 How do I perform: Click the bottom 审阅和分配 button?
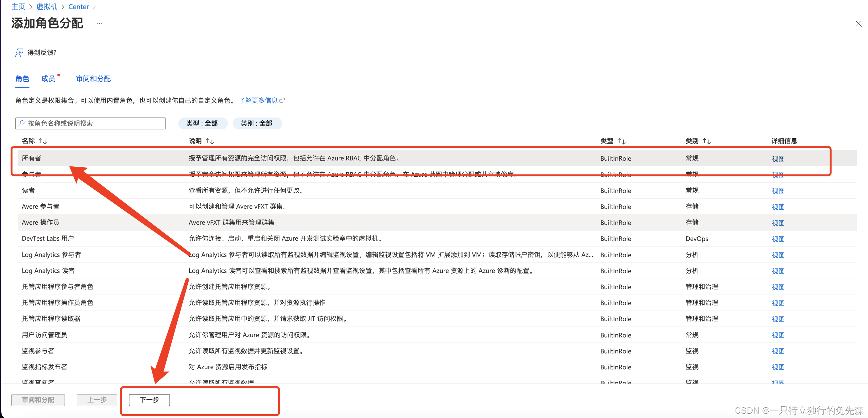(x=38, y=400)
